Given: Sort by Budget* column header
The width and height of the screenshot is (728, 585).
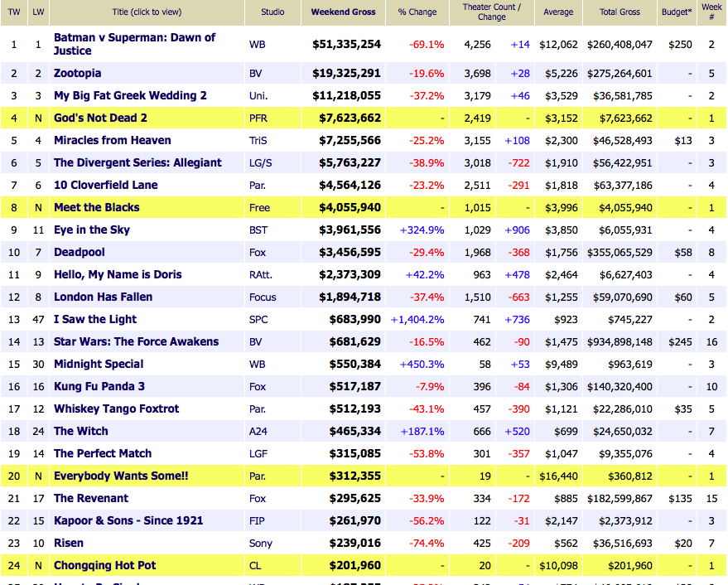Looking at the screenshot, I should click(x=677, y=12).
